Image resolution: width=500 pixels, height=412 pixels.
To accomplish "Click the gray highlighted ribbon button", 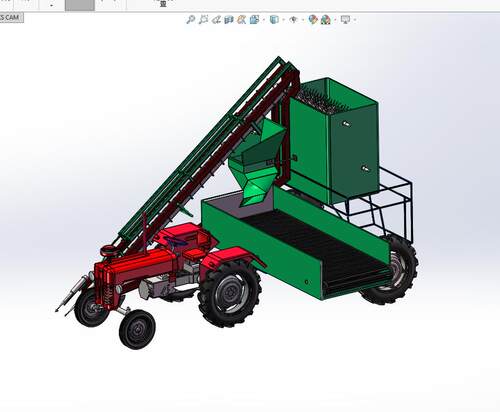I will [x=80, y=5].
